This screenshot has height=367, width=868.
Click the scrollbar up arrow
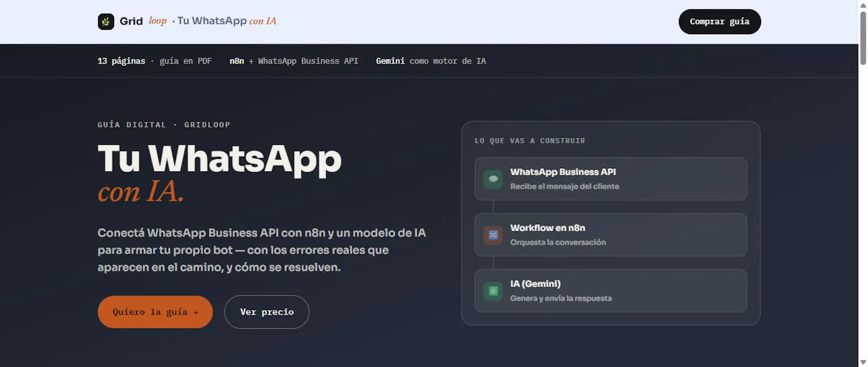click(863, 5)
